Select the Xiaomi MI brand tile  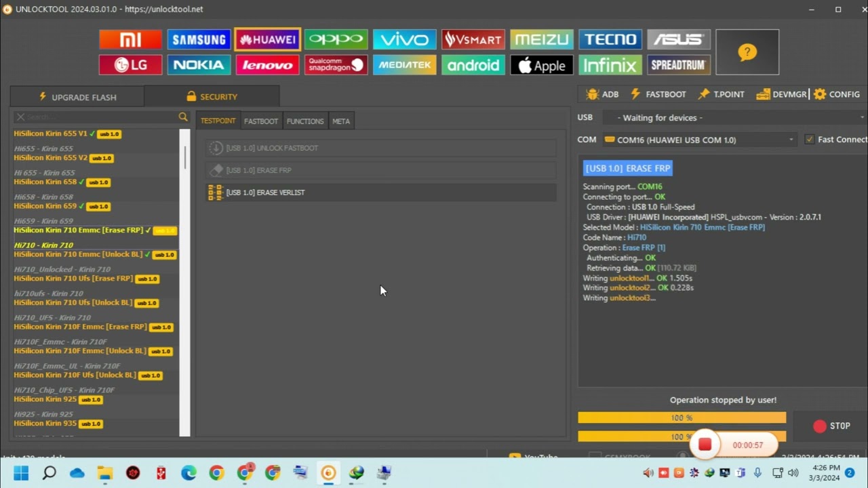130,39
